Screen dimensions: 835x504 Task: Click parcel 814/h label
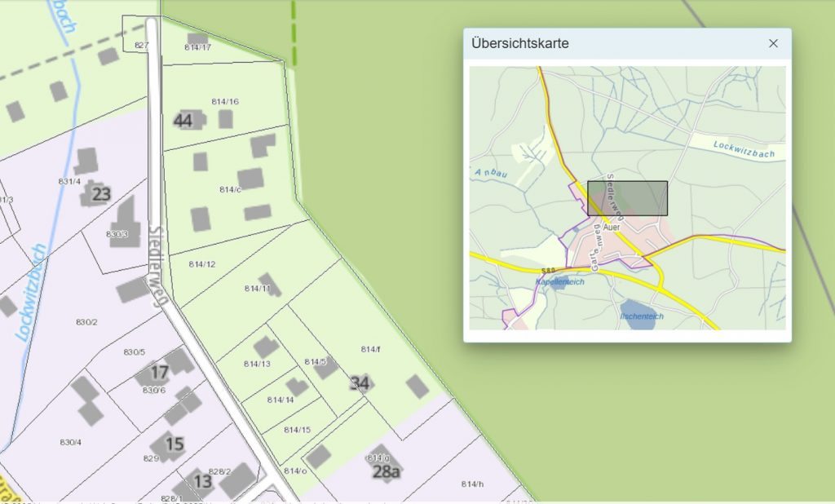tap(471, 484)
